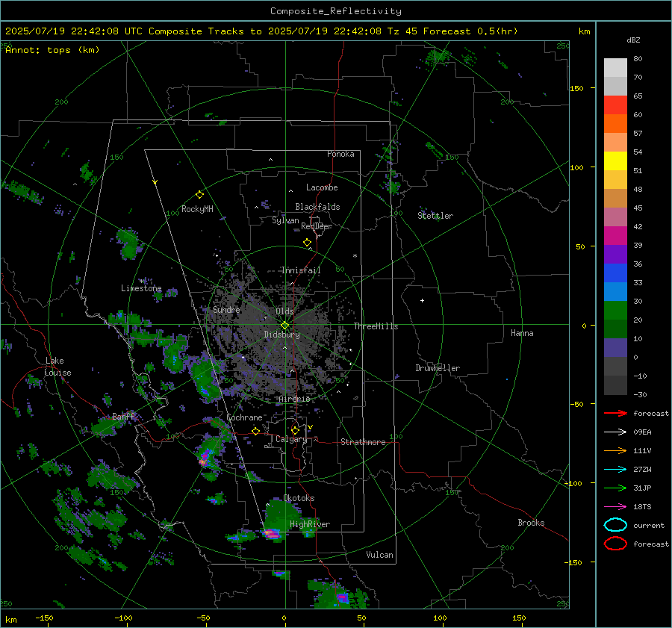
Task: Select the blue 33-36 dBZ color swatch
Action: tap(615, 273)
